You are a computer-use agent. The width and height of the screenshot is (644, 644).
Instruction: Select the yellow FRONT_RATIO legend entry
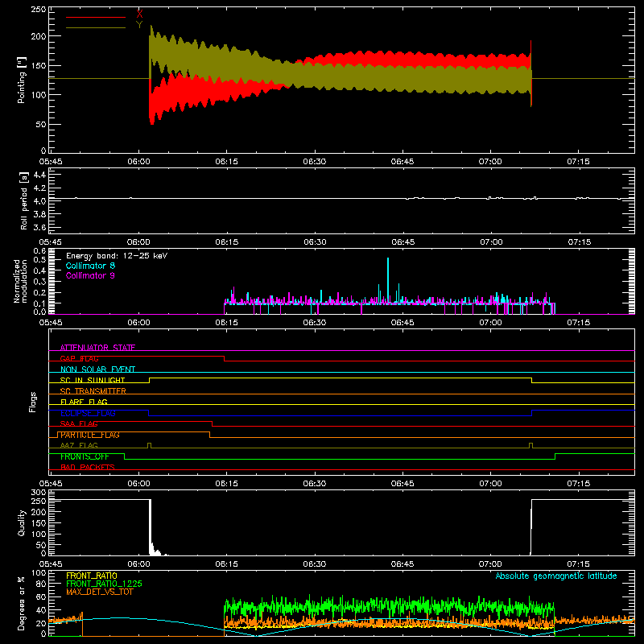point(92,576)
